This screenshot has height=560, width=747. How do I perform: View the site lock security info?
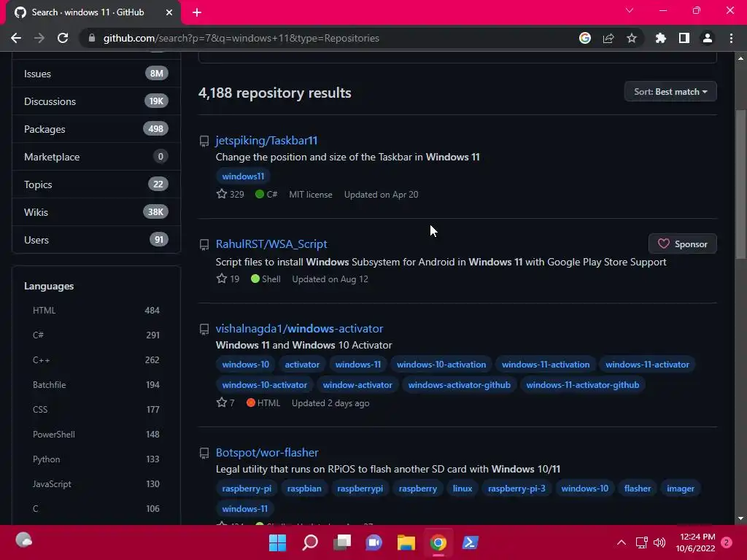[91, 38]
